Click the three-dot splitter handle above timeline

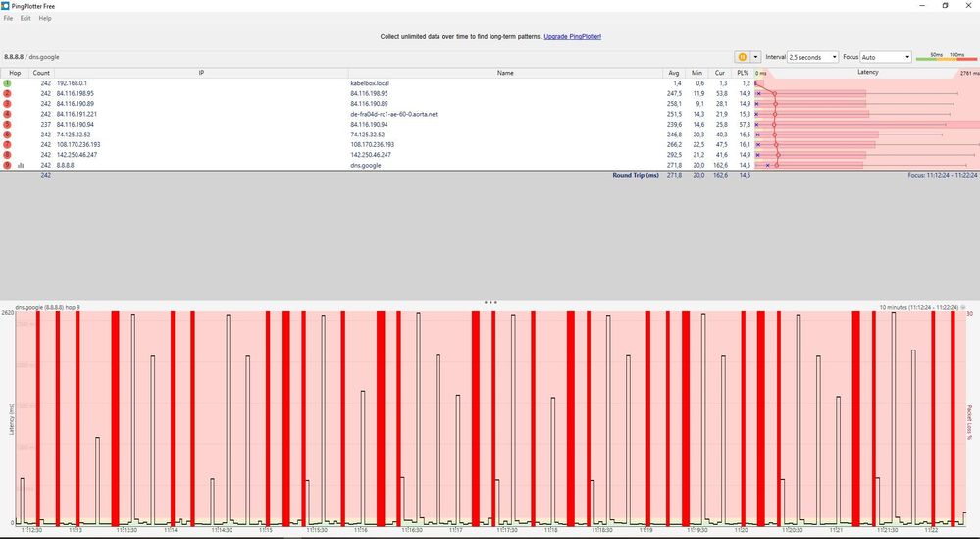pos(490,302)
